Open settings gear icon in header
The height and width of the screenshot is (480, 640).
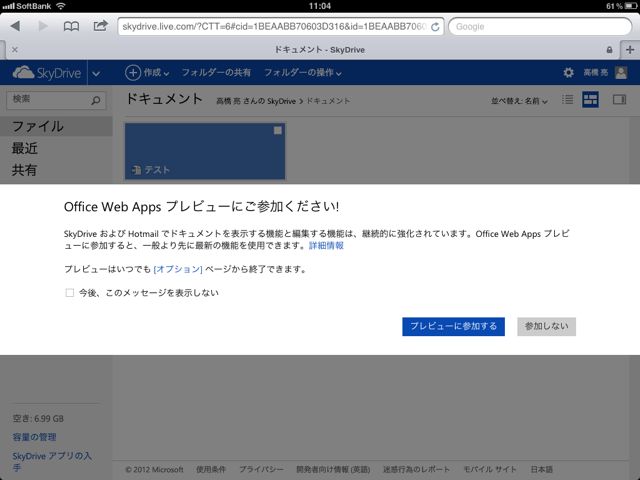[x=568, y=73]
